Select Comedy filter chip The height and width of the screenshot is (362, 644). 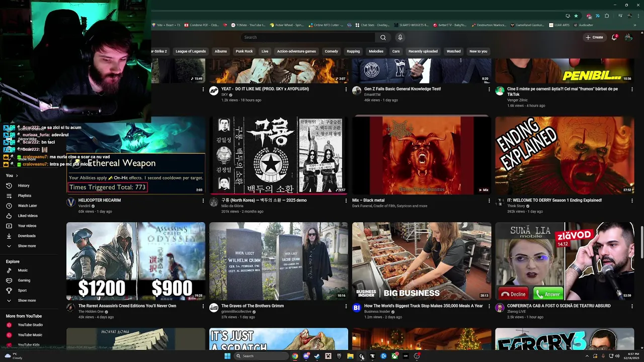(332, 51)
